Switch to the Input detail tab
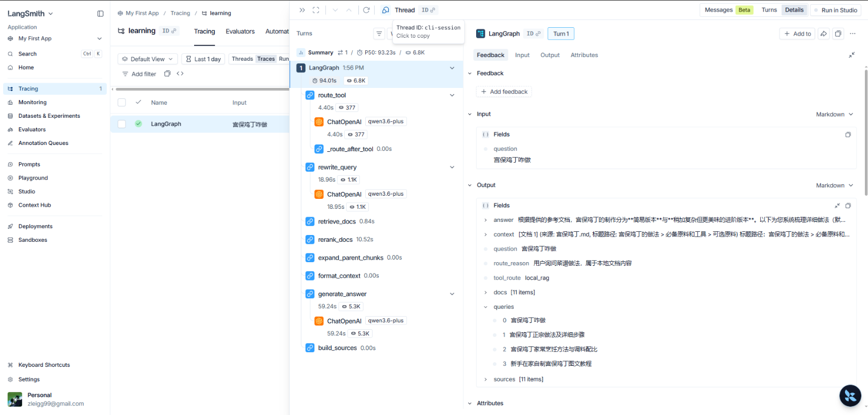 click(x=522, y=55)
